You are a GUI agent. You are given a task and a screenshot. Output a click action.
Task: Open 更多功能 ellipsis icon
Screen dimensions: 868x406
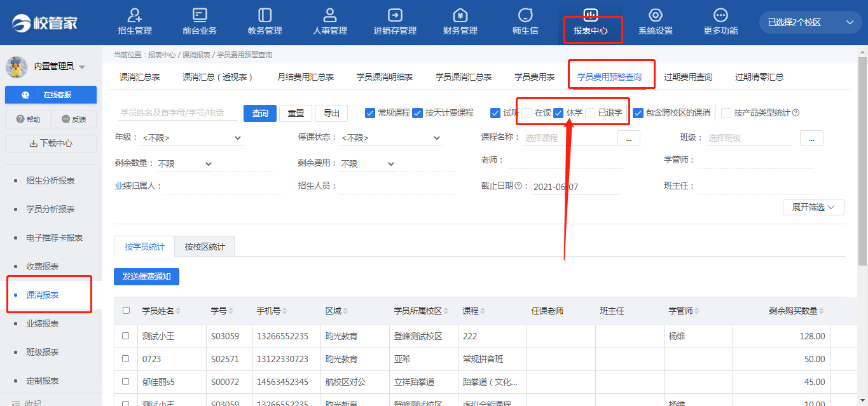click(x=720, y=15)
